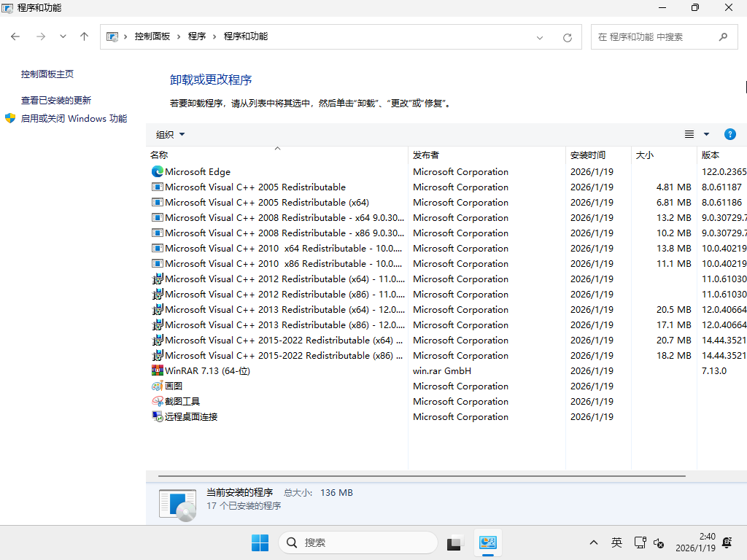Open the help question mark icon

(730, 134)
